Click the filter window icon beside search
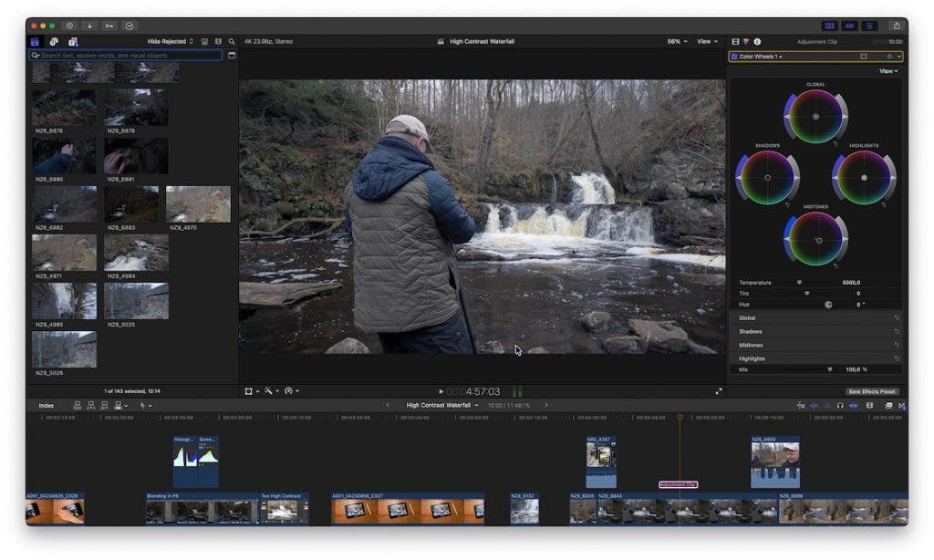The height and width of the screenshot is (560, 934). (232, 56)
